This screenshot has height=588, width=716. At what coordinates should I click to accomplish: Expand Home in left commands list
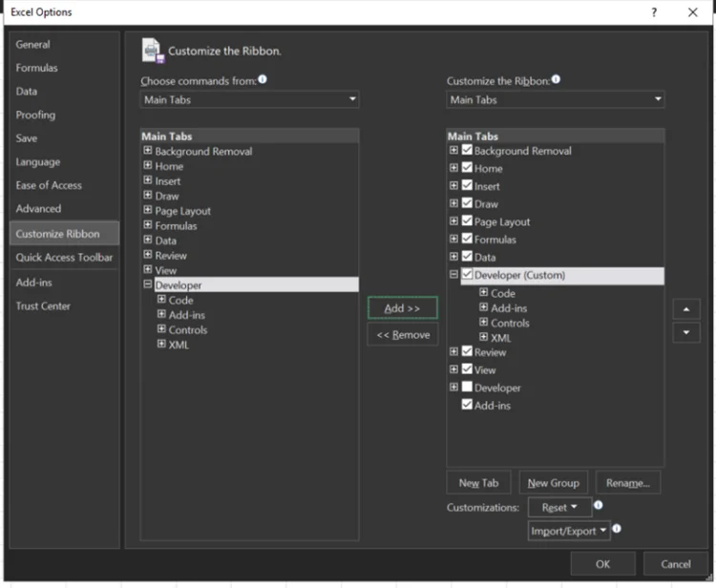(x=147, y=165)
